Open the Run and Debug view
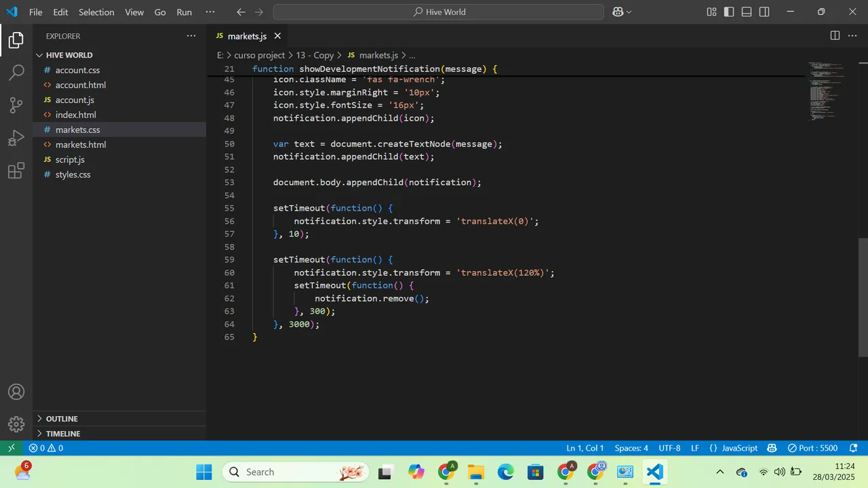Viewport: 868px width, 488px height. pyautogui.click(x=16, y=138)
